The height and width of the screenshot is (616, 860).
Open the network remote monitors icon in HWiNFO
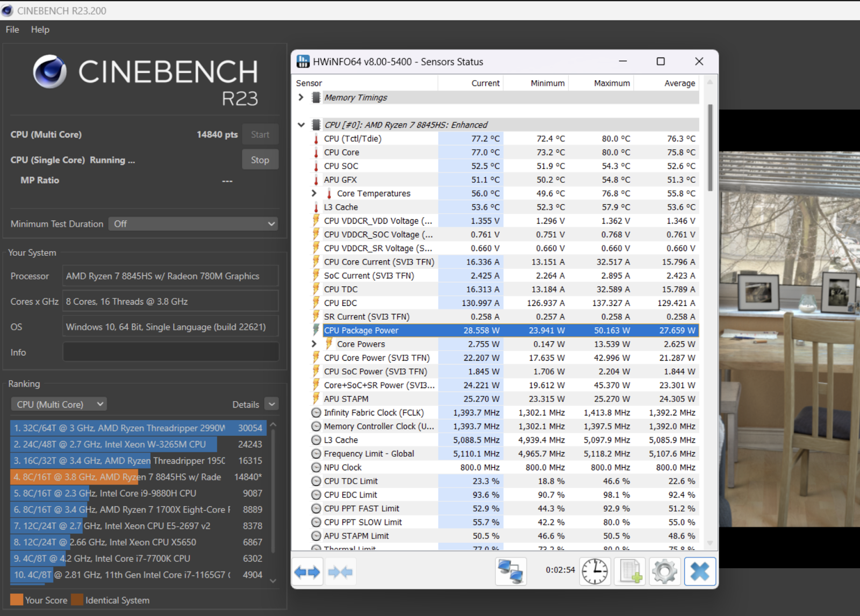(510, 571)
